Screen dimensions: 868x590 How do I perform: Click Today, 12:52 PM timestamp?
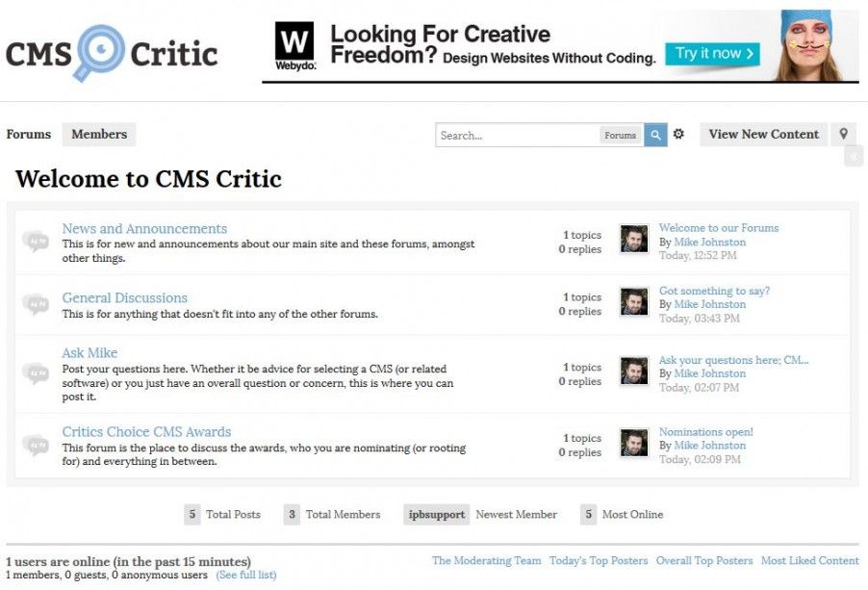[x=698, y=255]
